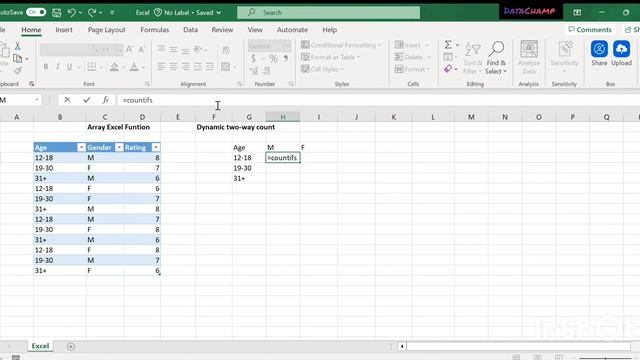640x360 pixels.
Task: Click the ribbon display options icon
Action: 577,13
